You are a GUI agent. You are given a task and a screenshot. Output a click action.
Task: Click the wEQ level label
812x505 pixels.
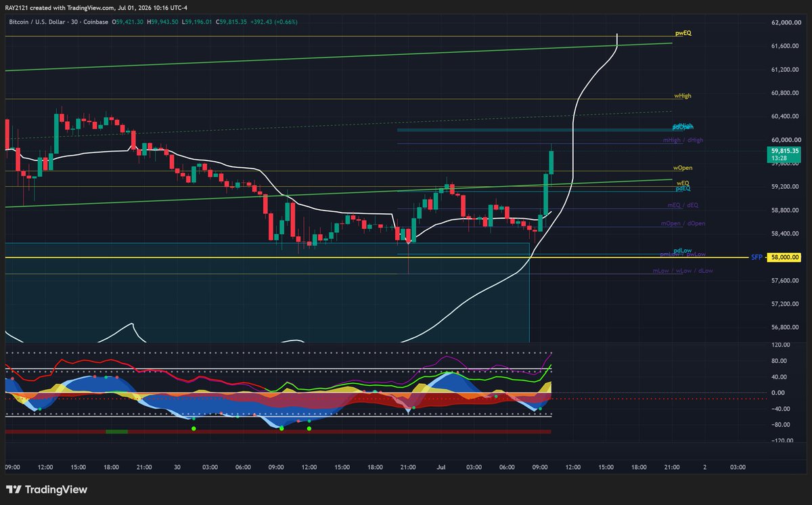683,183
